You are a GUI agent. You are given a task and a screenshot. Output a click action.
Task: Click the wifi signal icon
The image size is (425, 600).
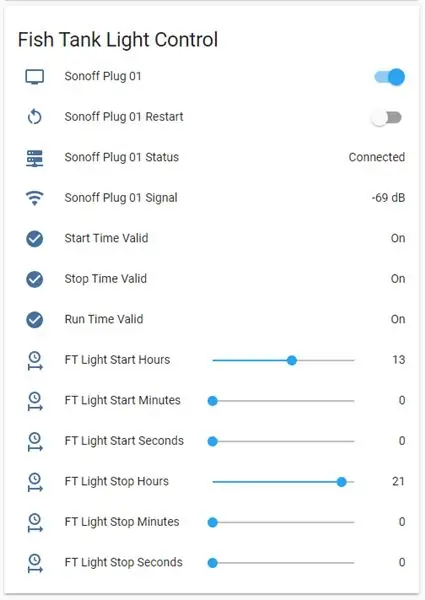click(34, 198)
